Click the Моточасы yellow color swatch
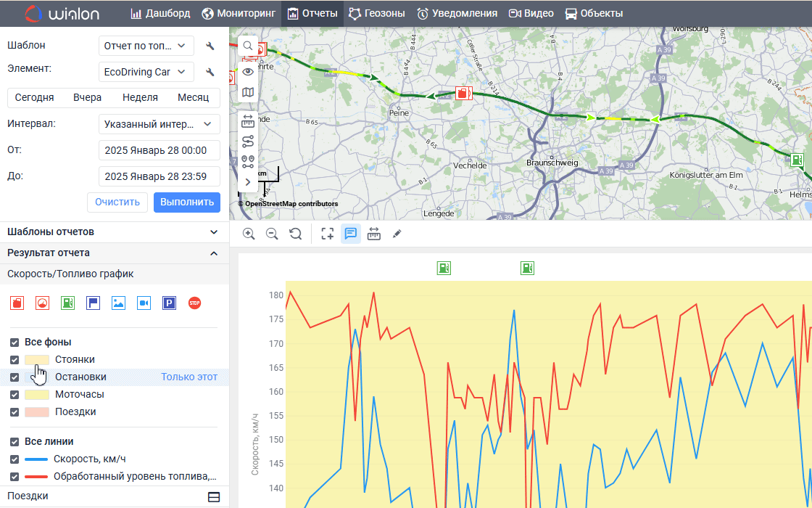Image resolution: width=812 pixels, height=508 pixels. [37, 395]
